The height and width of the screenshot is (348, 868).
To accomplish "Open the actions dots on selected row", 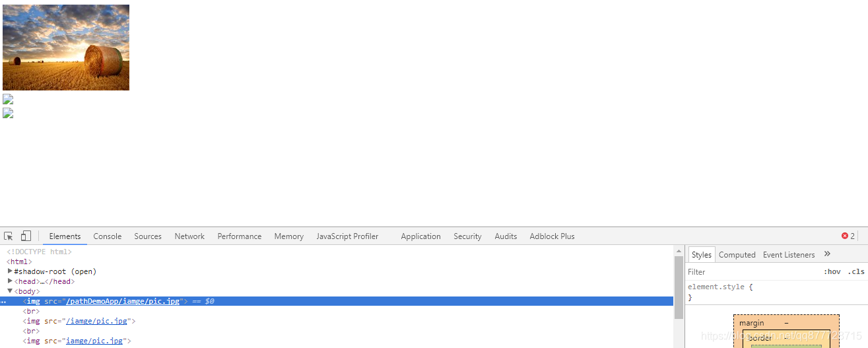I will [3, 302].
